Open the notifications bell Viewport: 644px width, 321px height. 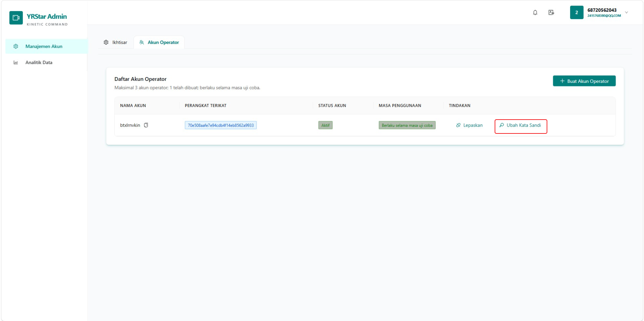pyautogui.click(x=535, y=12)
